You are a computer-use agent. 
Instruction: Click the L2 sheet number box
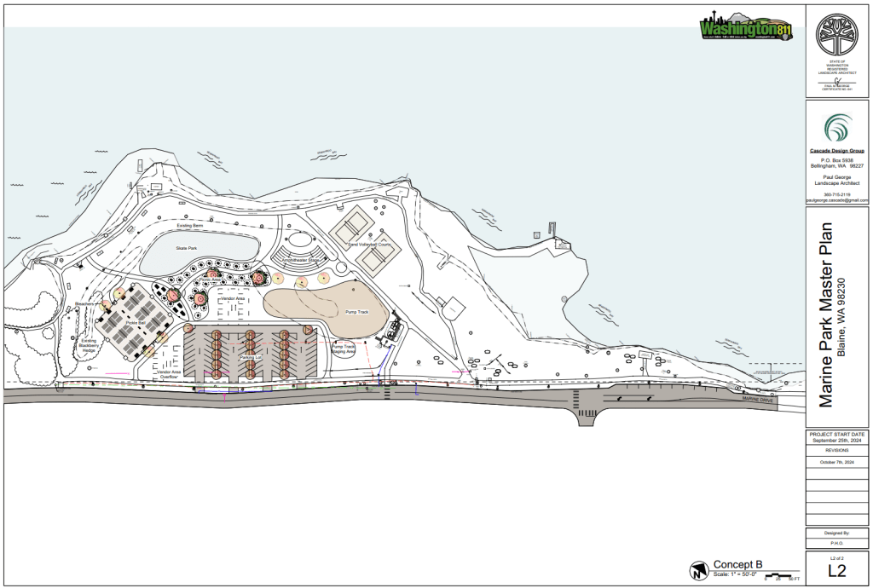tap(836, 570)
